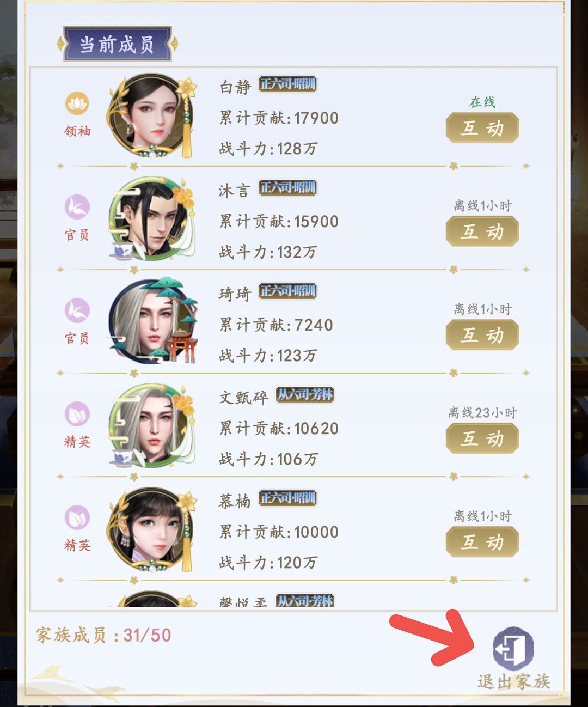Screen dimensions: 588x707
Task: Interact with 琦琦 via 互动 button
Action: coord(482,335)
